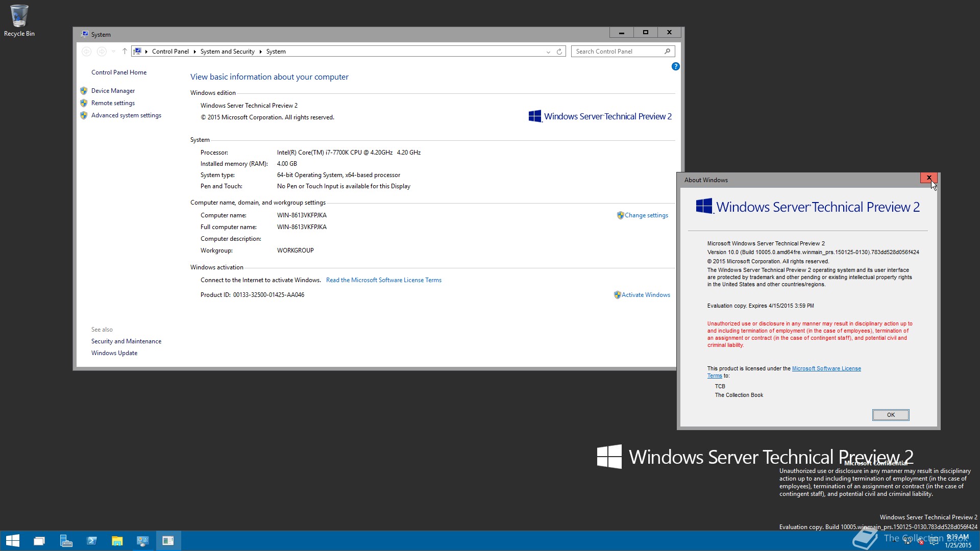Click the Microsoft Software License link in About Windows

[826, 368]
